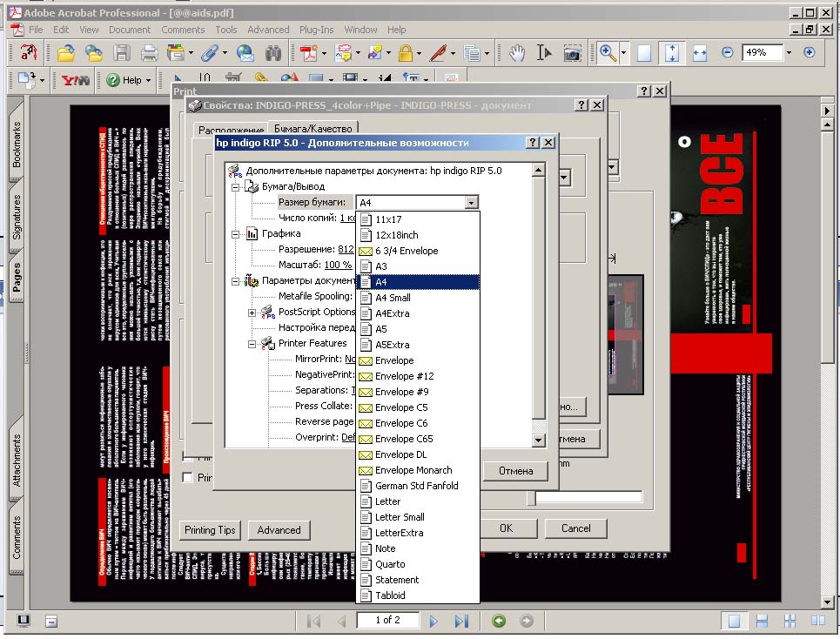The width and height of the screenshot is (840, 639).
Task: Collapse the Графика tree node
Action: 235,234
